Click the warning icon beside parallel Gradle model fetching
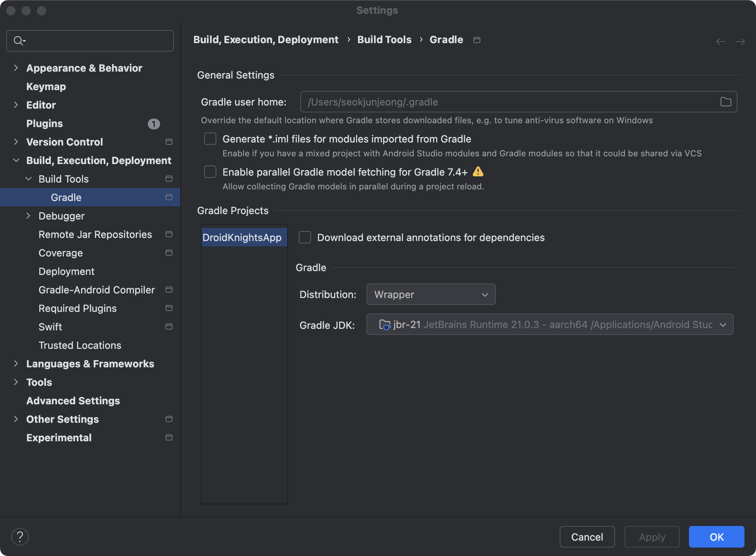 (478, 172)
